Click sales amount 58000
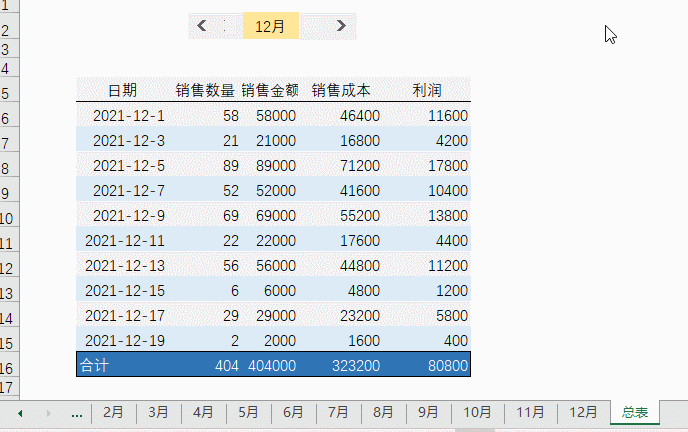Viewport: 688px width, 432px height. [x=276, y=116]
